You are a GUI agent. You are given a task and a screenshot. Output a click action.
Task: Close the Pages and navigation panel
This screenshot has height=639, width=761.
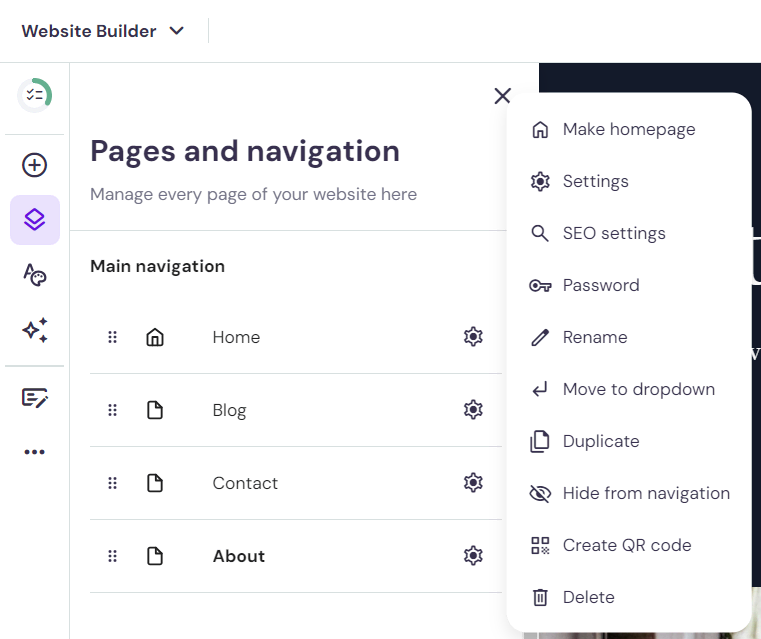coord(502,96)
